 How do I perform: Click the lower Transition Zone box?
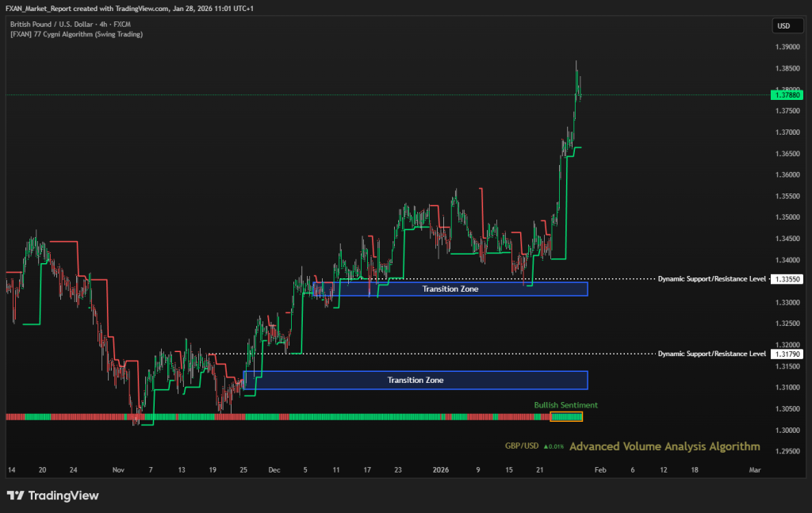coord(416,380)
